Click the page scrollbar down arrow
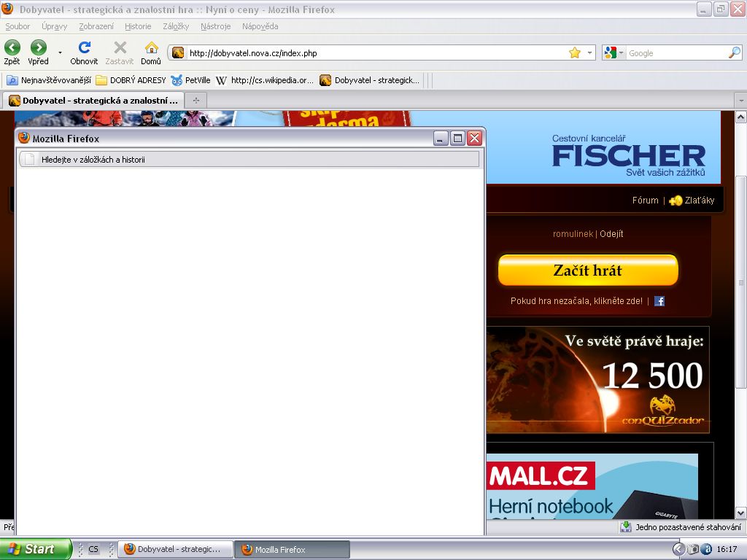 (741, 513)
